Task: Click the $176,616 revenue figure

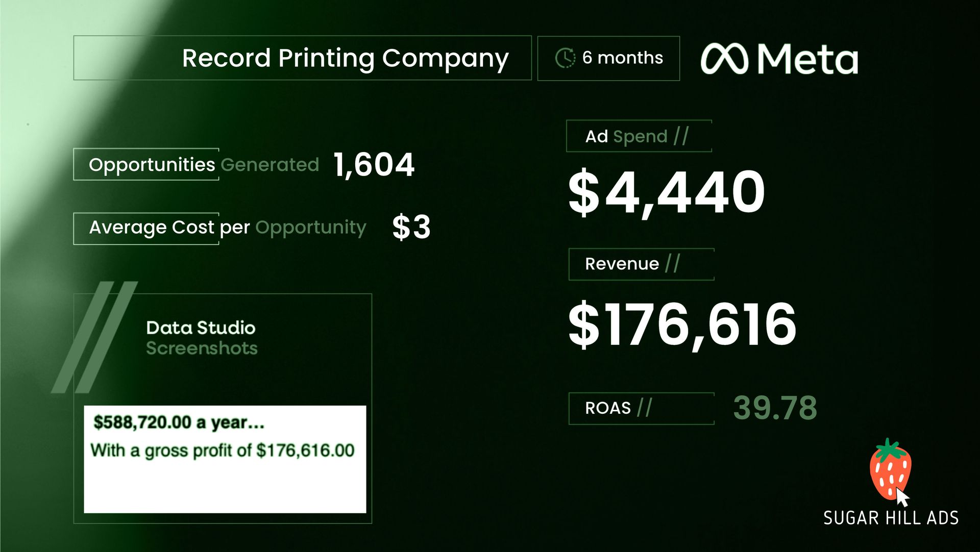Action: click(682, 324)
